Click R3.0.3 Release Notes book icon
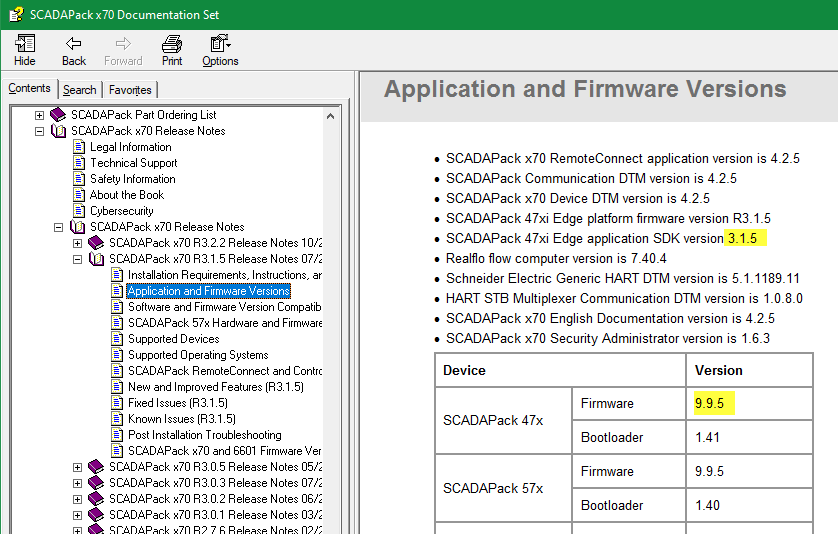Screen dimensions: 838x534 point(96,483)
